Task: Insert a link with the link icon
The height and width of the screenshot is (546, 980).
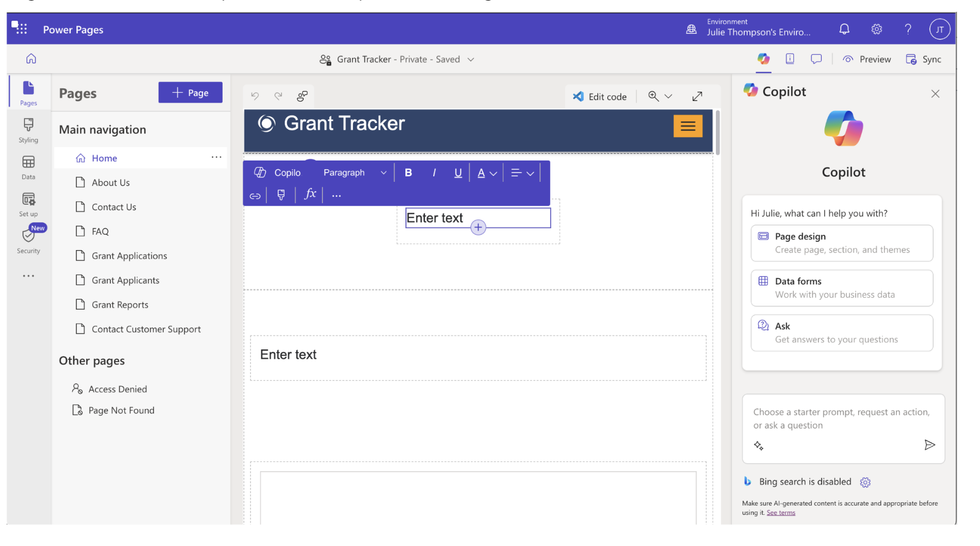Action: pyautogui.click(x=255, y=195)
